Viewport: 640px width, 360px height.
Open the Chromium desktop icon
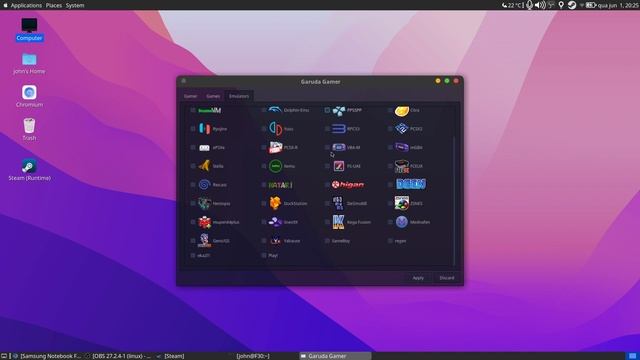coord(29,96)
